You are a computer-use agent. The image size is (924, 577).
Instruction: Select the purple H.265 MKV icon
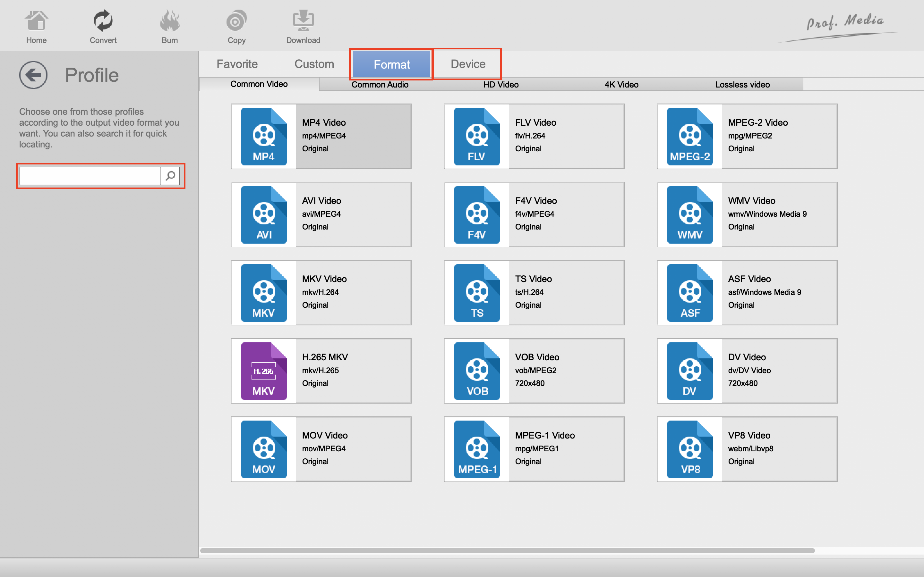(264, 371)
